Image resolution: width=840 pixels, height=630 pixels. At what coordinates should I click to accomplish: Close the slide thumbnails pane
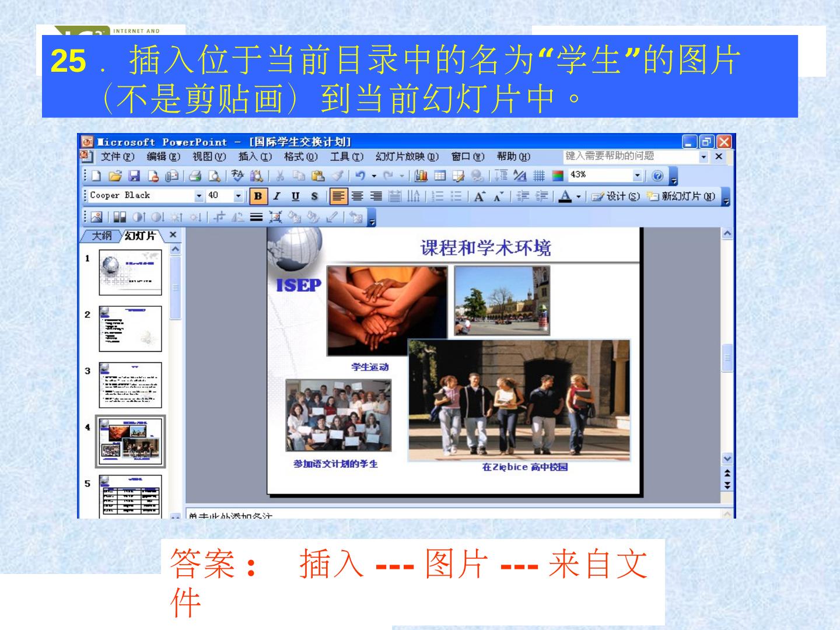click(x=173, y=235)
